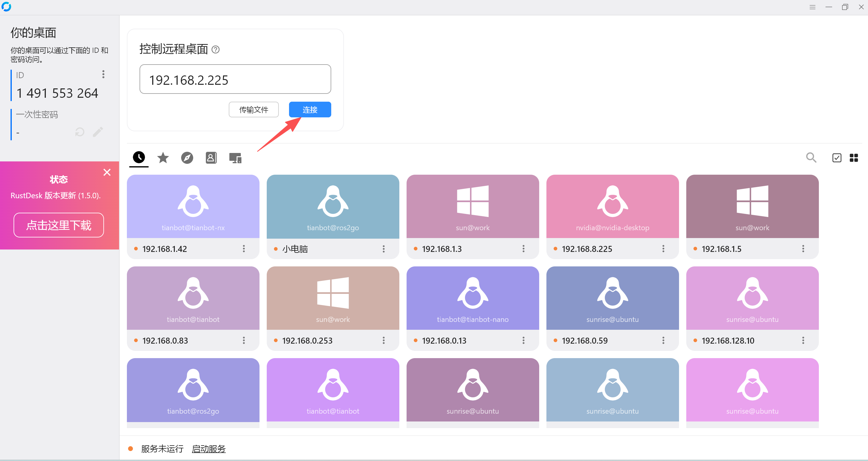Click the Linux penguin icon on 小电脑 card
This screenshot has width=868, height=461.
coord(333,201)
